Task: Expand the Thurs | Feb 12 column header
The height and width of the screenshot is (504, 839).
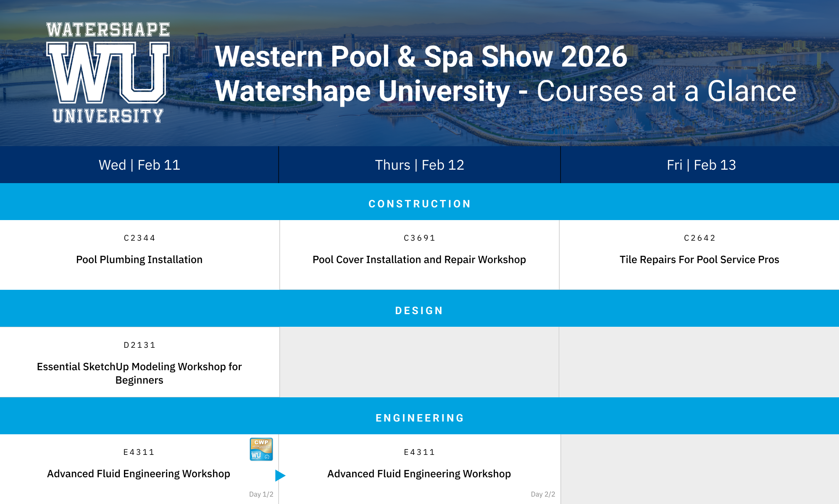Action: tap(419, 165)
